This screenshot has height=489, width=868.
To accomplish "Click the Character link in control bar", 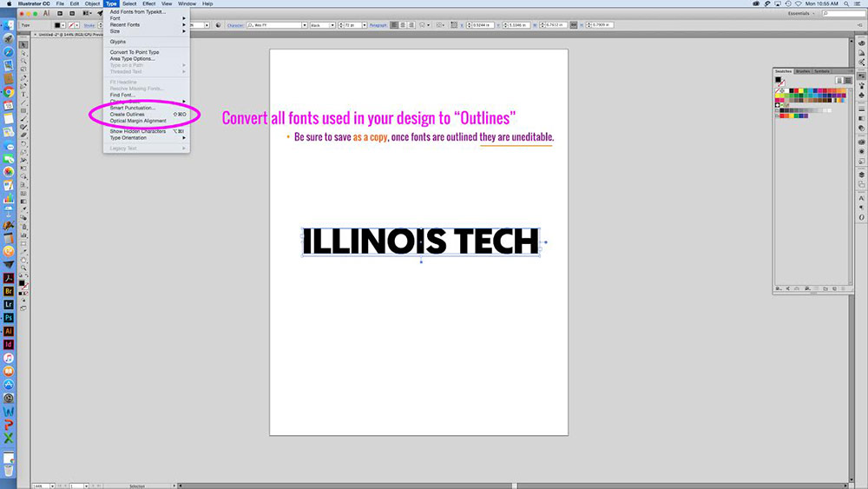I will click(x=235, y=25).
